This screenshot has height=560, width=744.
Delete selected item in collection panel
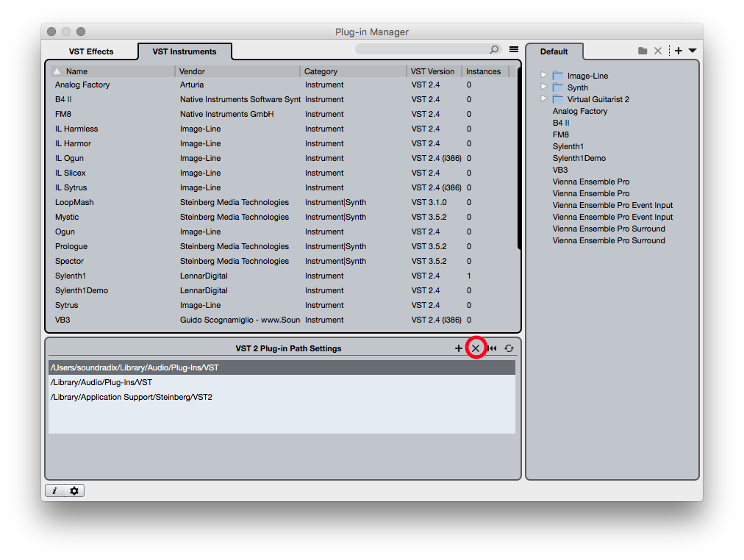(x=658, y=51)
